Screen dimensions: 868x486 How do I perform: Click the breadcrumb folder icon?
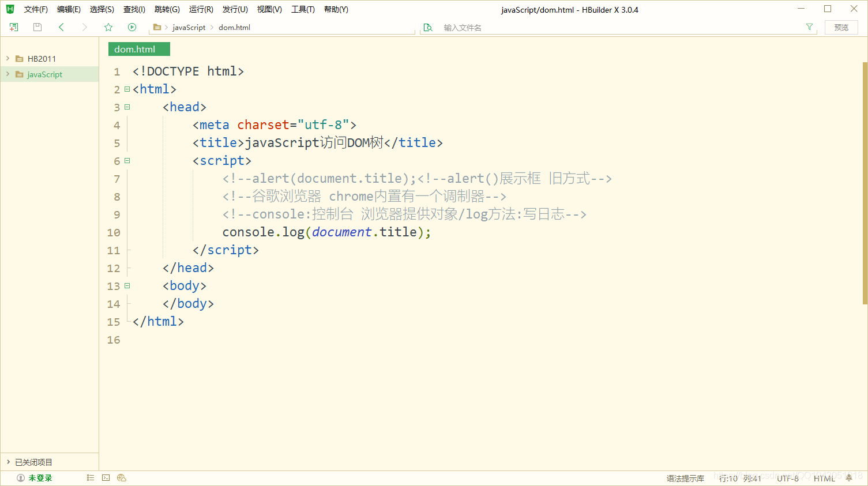(x=157, y=27)
